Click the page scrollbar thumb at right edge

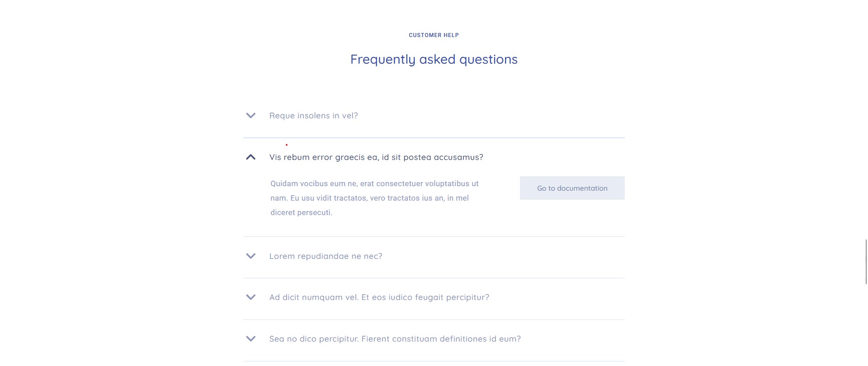tap(866, 262)
